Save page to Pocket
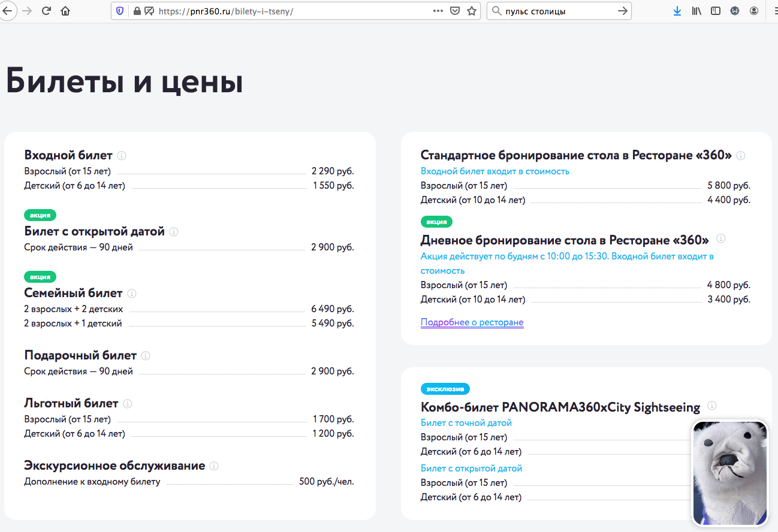The image size is (778, 532). tap(455, 11)
